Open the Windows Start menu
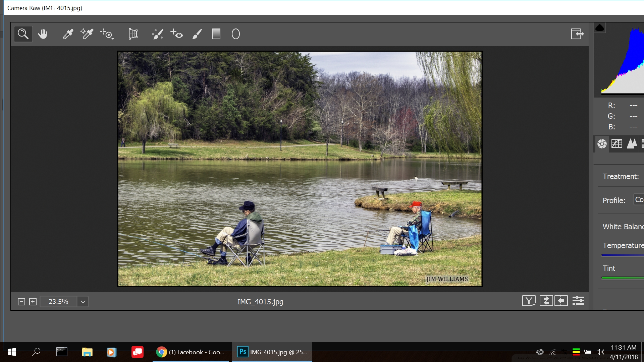The image size is (644, 362). point(12,352)
